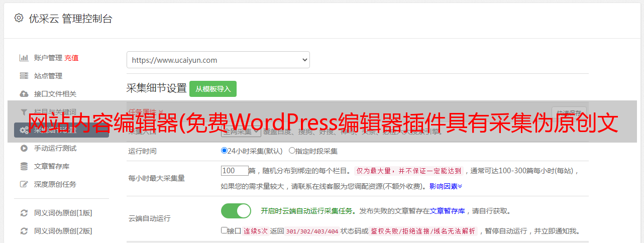This screenshot has height=243, width=644.
Task: Click the database icon for 文章暂存库
Action: point(24,166)
